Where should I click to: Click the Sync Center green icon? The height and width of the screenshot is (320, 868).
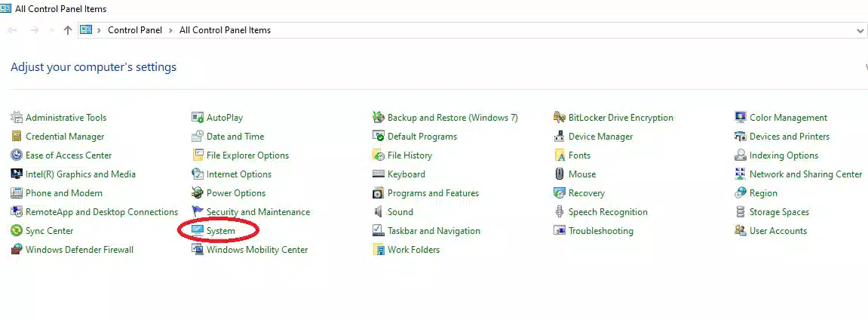17,231
